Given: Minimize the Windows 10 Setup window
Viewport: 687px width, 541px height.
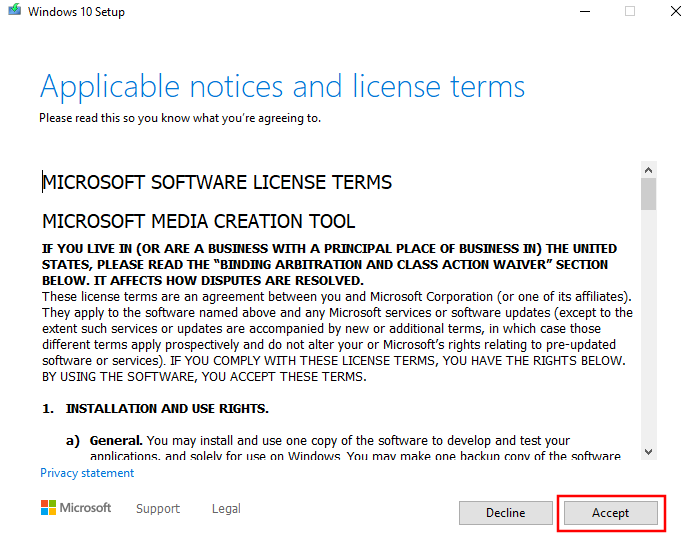Looking at the screenshot, I should click(x=585, y=11).
